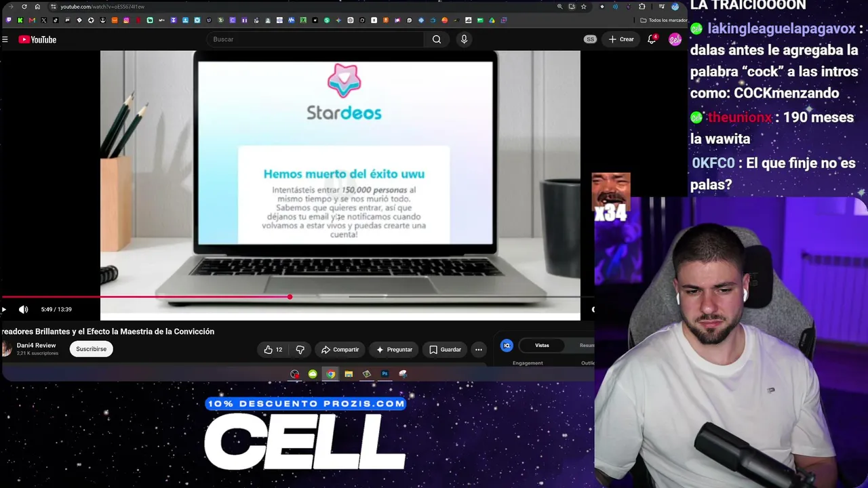Open the Compartir share dialog
This screenshot has width=868, height=488.
(x=340, y=350)
